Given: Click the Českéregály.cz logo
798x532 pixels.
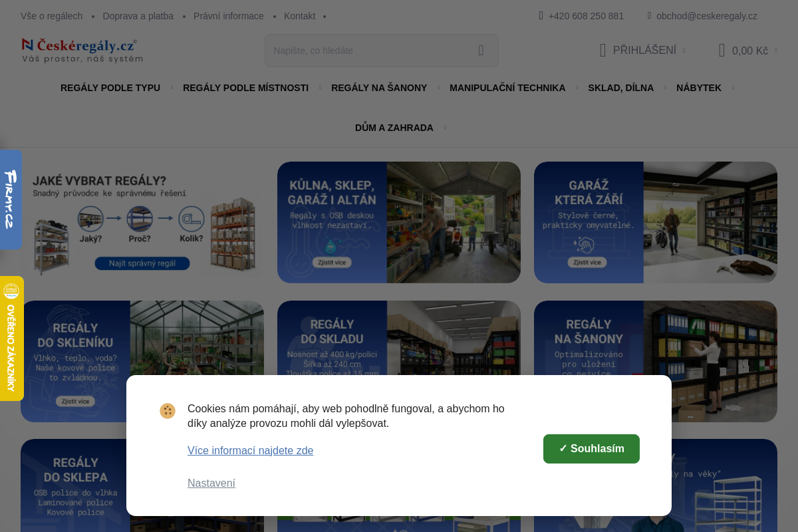Looking at the screenshot, I should point(82,51).
